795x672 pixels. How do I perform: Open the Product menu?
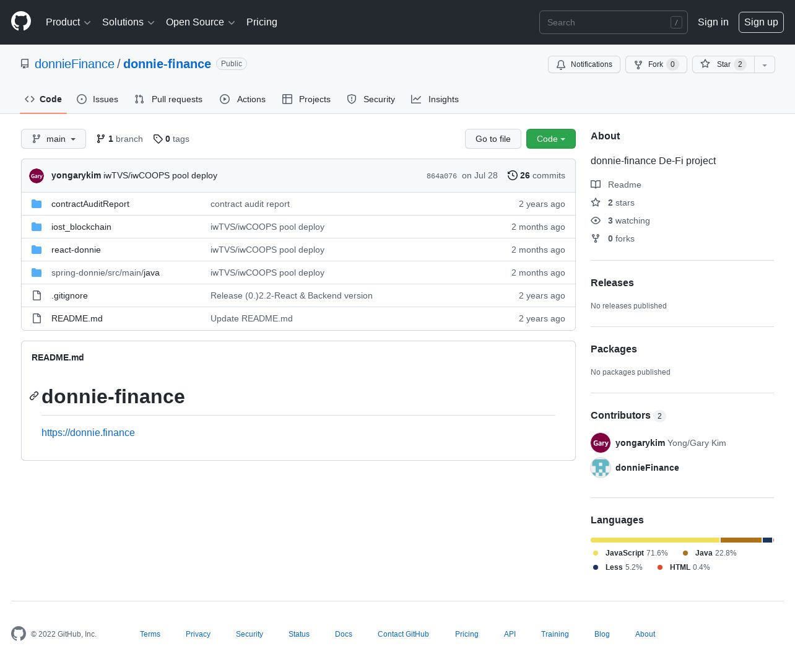click(x=68, y=22)
